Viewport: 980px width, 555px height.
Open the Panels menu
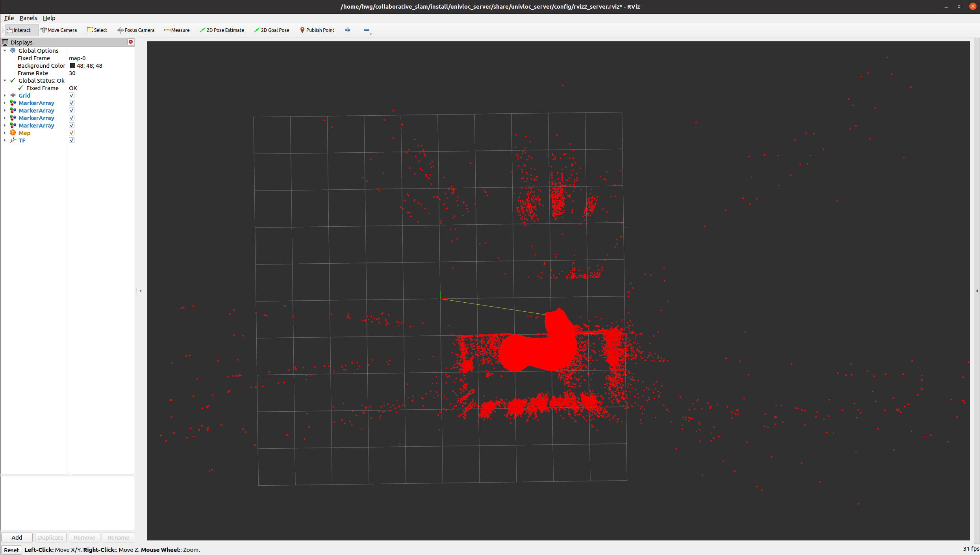click(28, 18)
